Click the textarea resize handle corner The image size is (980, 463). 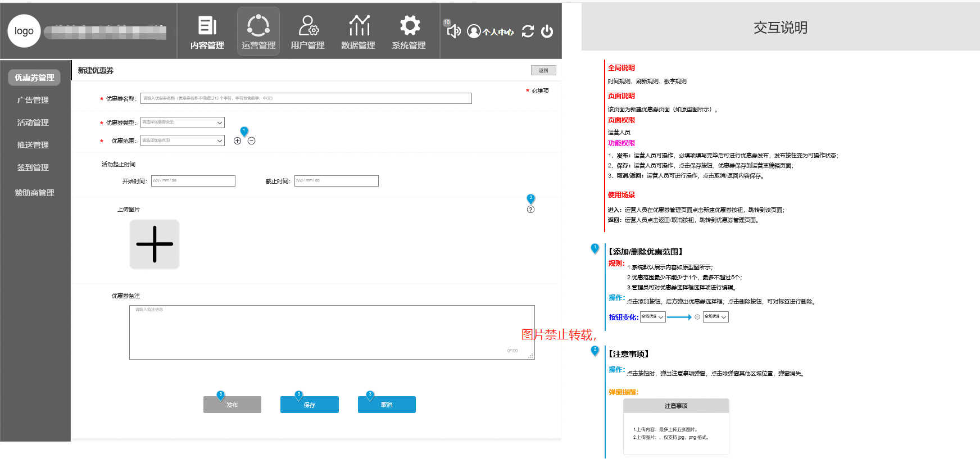pos(531,356)
